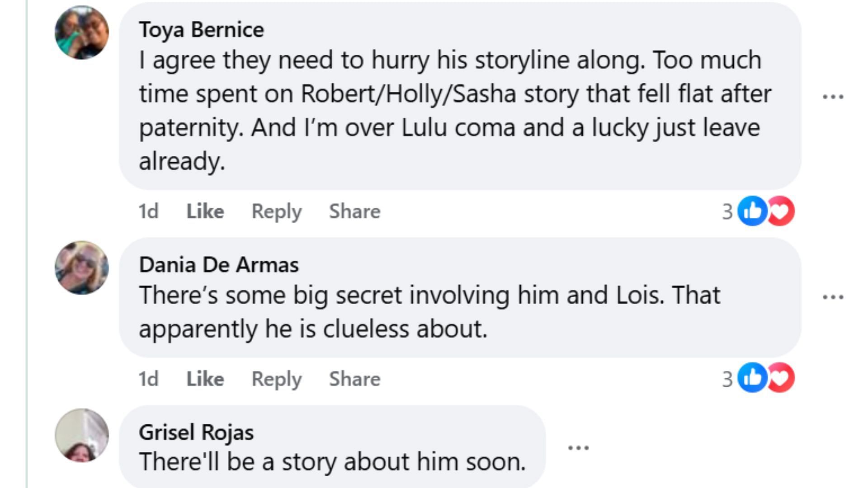
Task: Like Toya Bernice's comment
Action: [205, 211]
